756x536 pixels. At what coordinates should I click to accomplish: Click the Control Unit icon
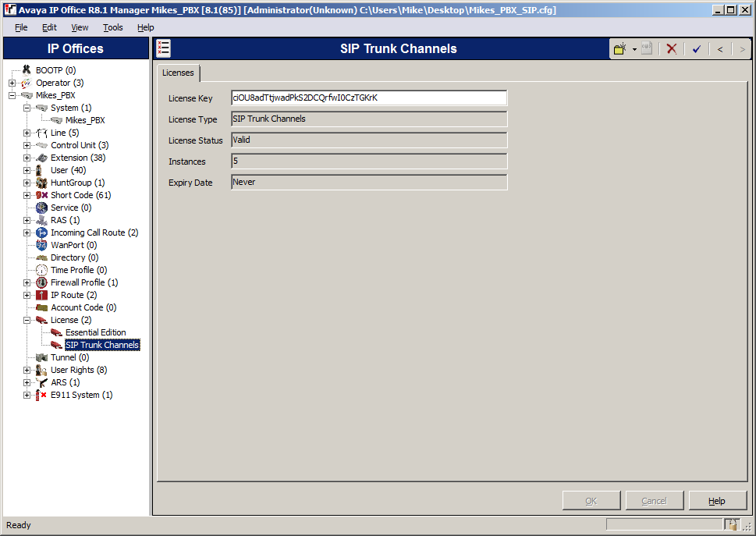pos(41,145)
